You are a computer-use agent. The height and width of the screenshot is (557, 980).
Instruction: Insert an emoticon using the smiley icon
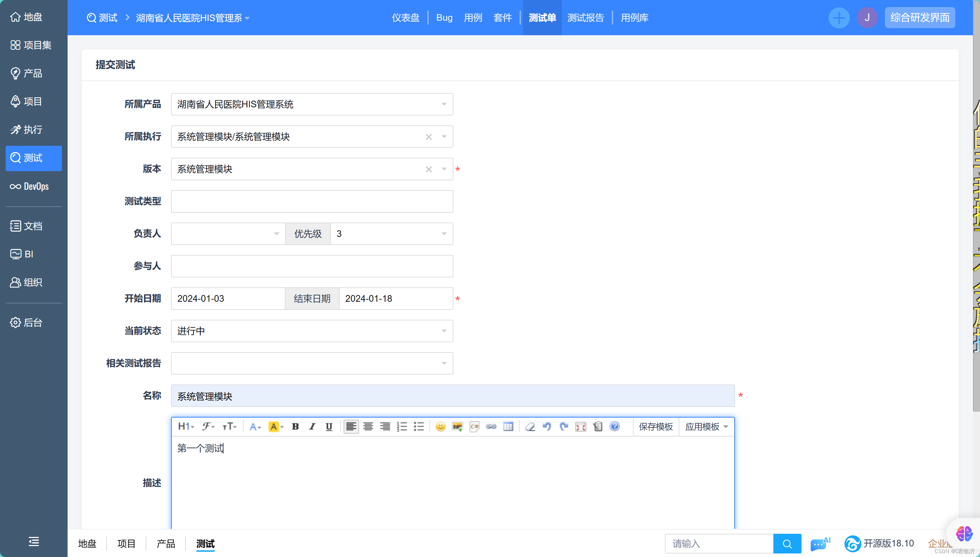pos(440,426)
